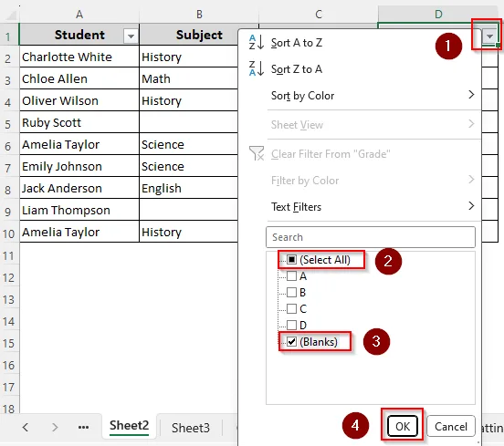Check the B grade checkbox

pyautogui.click(x=291, y=292)
